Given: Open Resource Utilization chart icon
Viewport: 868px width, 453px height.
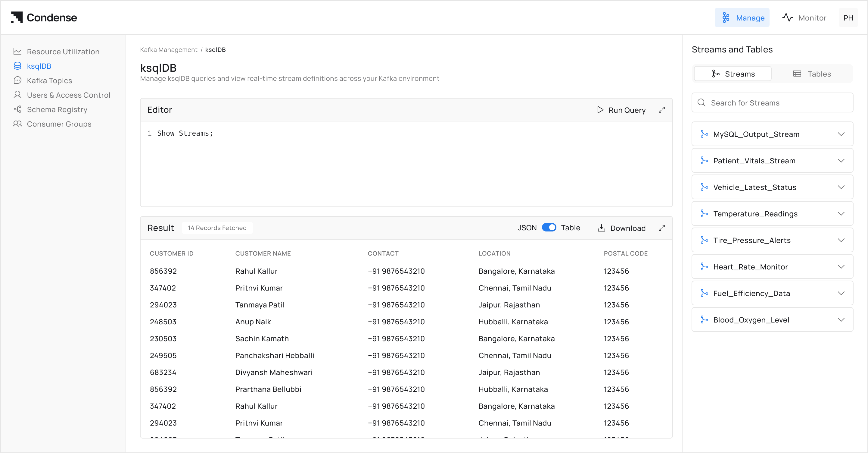Looking at the screenshot, I should coord(17,52).
